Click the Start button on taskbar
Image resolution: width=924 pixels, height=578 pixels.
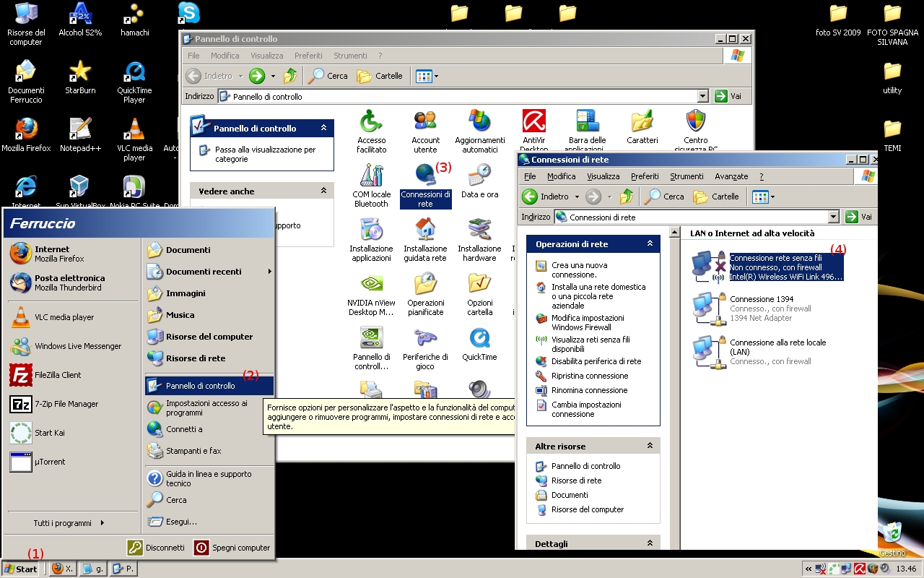pyautogui.click(x=20, y=569)
